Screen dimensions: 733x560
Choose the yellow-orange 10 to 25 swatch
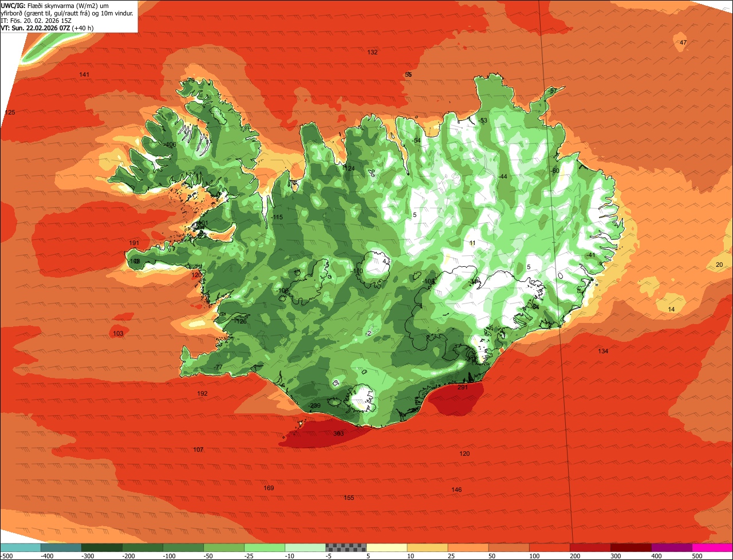(x=427, y=547)
